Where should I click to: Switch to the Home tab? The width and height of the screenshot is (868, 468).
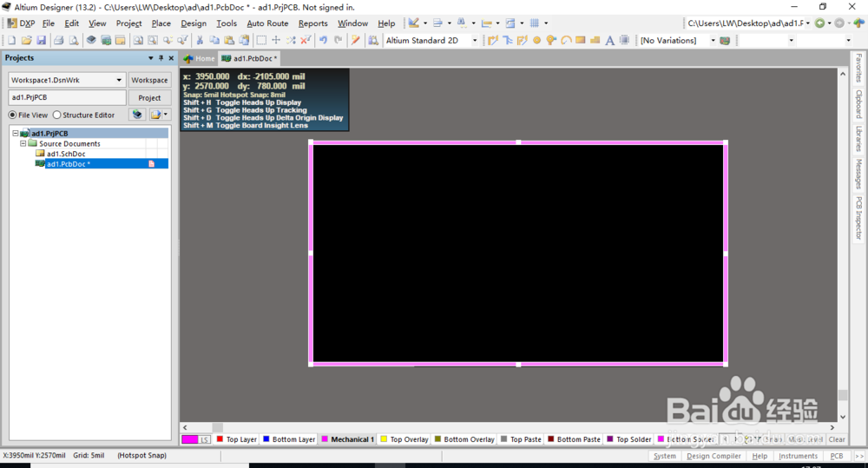coord(200,58)
